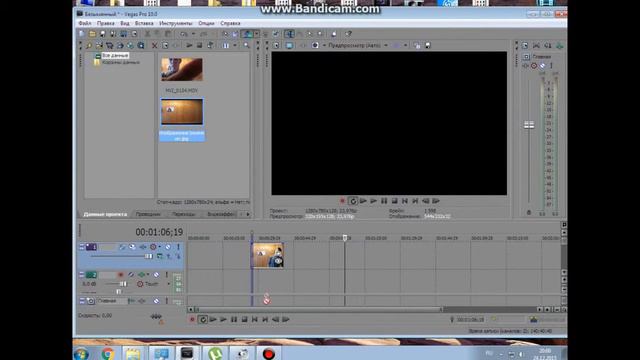Click the Undo arrow icon

click(184, 34)
